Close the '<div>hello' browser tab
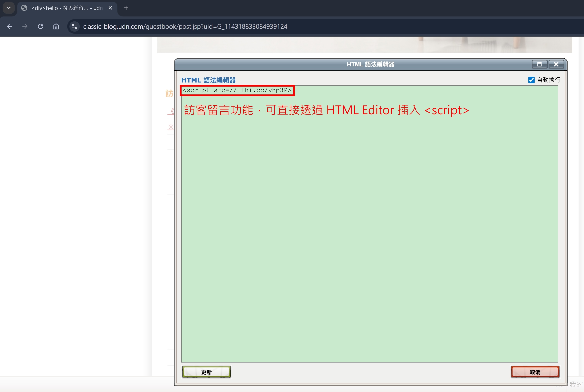Screen dimensions: 584x392 pyautogui.click(x=110, y=8)
